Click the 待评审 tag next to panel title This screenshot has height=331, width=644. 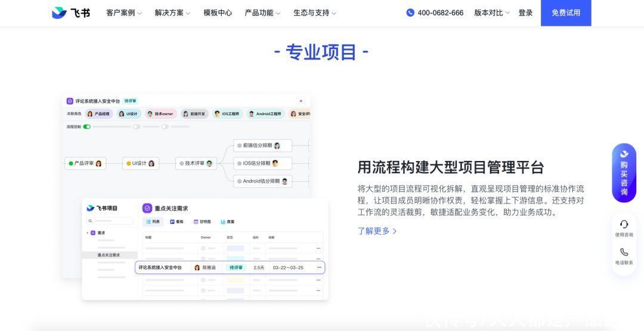click(x=130, y=101)
